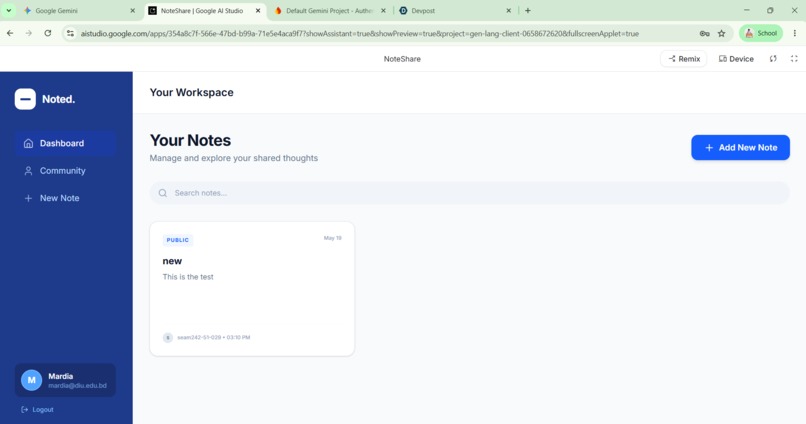Image resolution: width=806 pixels, height=424 pixels.
Task: Click the site information icon
Action: coord(70,33)
